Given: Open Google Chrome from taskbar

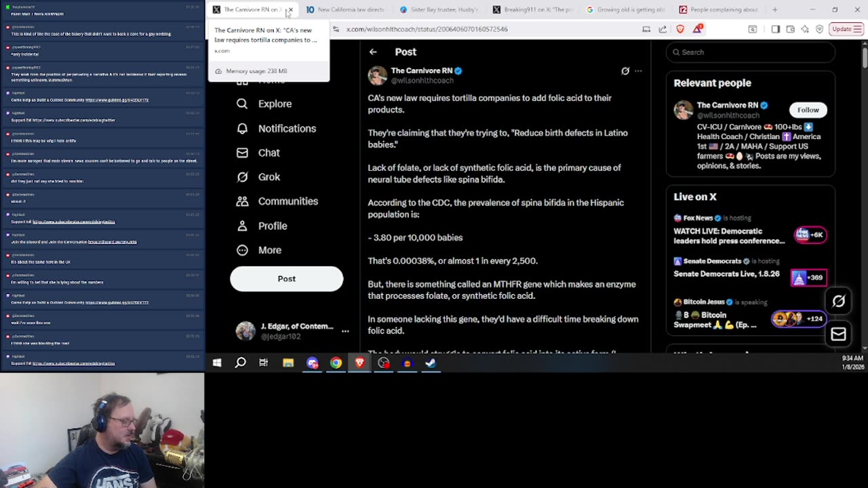Looking at the screenshot, I should tap(336, 363).
